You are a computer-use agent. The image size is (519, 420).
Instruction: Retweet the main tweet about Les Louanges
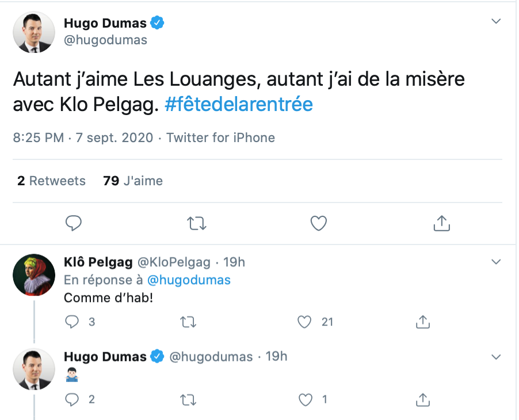coord(197,223)
